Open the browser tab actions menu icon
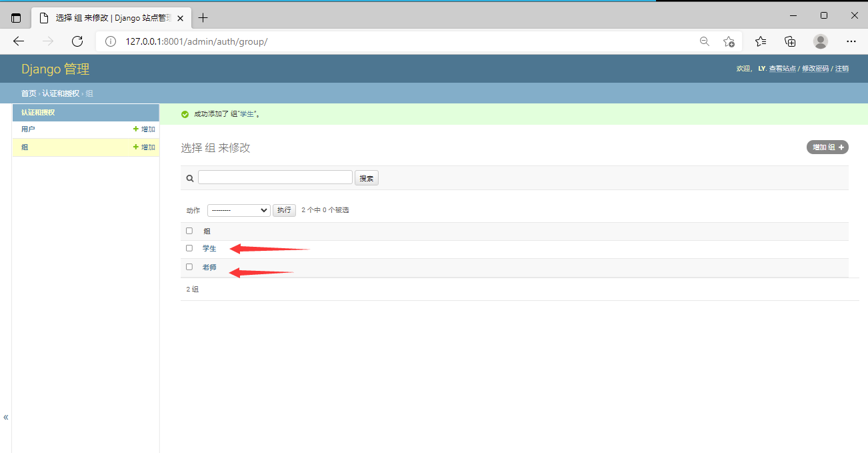The image size is (868, 453). (16, 18)
